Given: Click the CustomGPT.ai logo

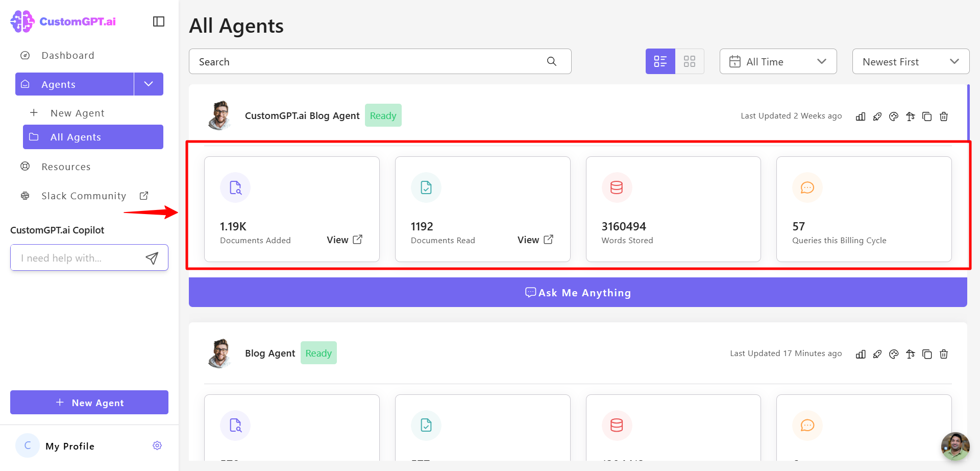Looking at the screenshot, I should click(x=63, y=21).
